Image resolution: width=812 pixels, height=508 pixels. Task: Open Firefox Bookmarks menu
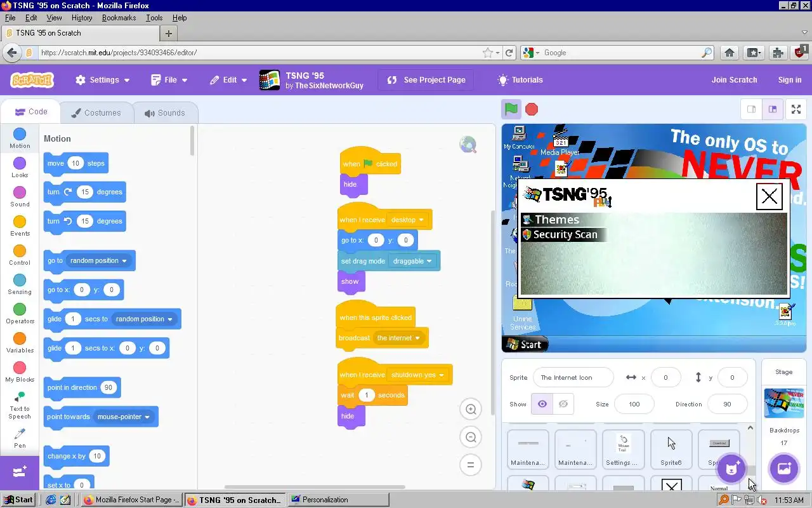pyautogui.click(x=119, y=18)
